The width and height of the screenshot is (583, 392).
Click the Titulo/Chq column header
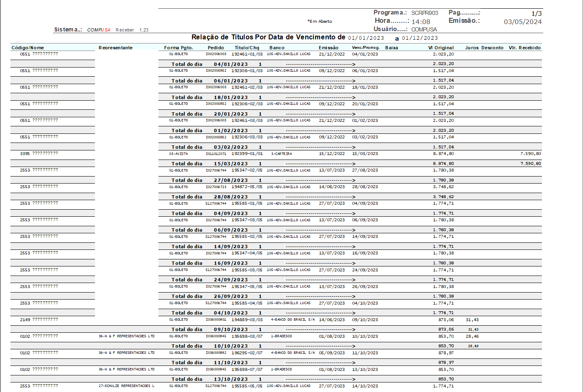(x=247, y=48)
